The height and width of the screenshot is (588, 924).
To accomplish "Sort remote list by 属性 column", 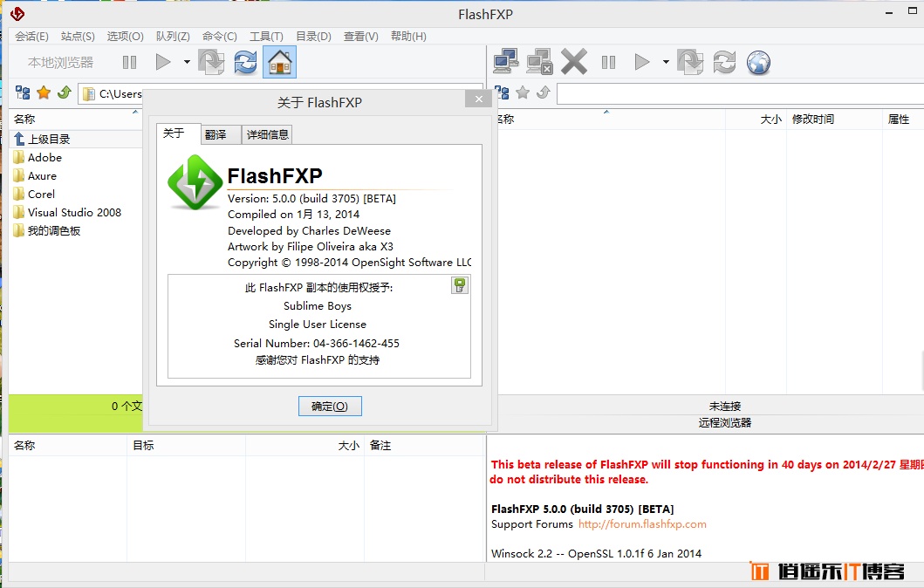I will [903, 119].
